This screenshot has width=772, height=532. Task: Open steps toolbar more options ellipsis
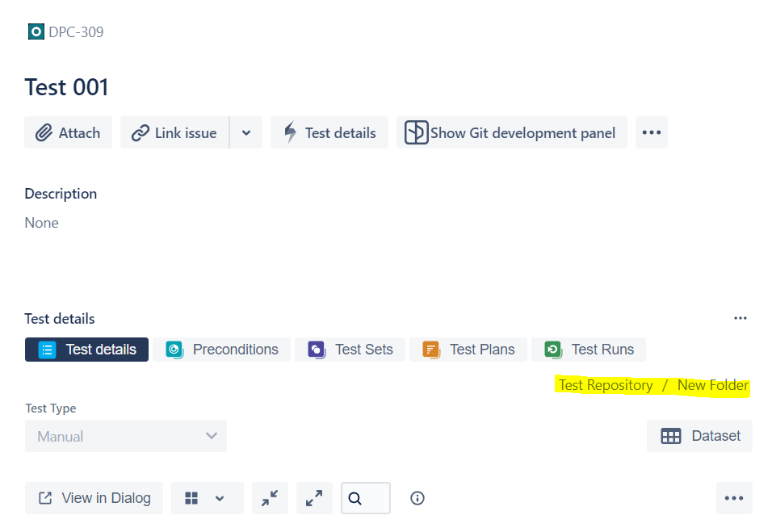[734, 498]
